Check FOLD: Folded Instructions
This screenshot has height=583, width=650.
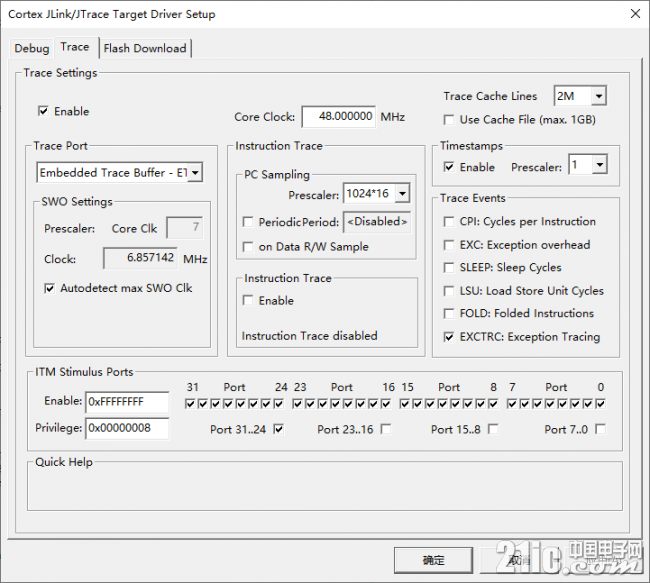point(449,313)
